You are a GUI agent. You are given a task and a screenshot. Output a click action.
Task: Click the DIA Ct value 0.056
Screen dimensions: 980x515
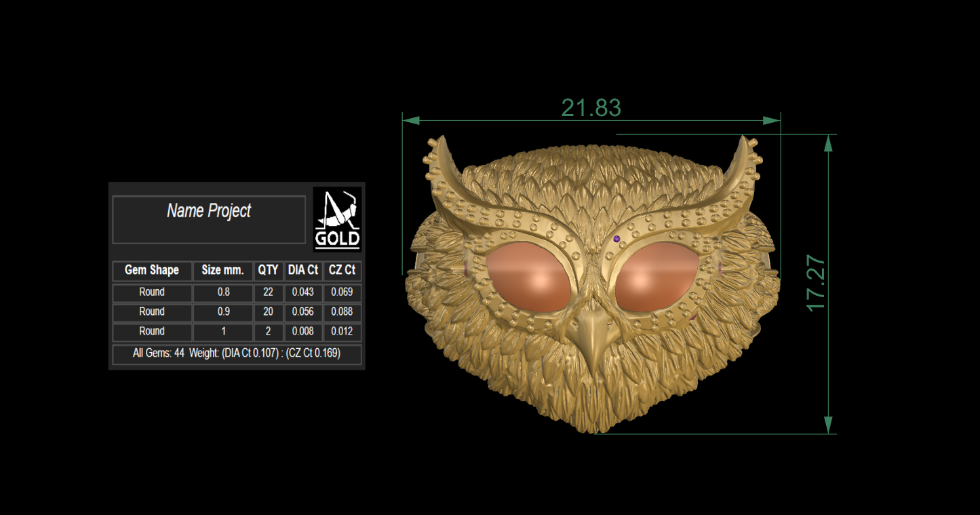pyautogui.click(x=303, y=312)
